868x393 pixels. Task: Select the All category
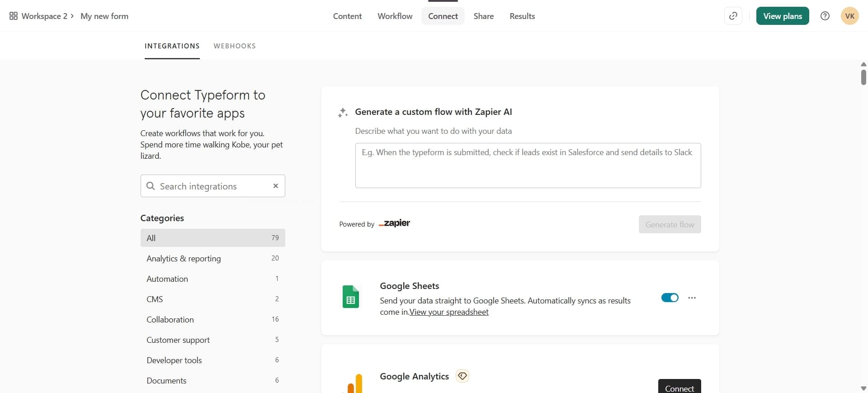point(212,238)
